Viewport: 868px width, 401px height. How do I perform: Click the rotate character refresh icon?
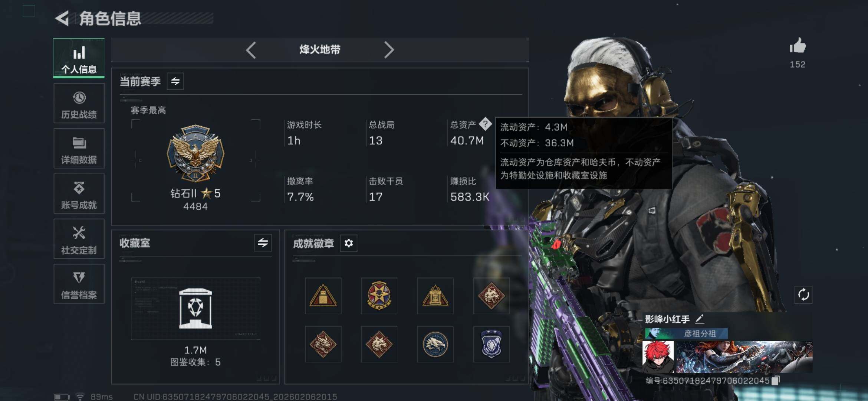803,295
